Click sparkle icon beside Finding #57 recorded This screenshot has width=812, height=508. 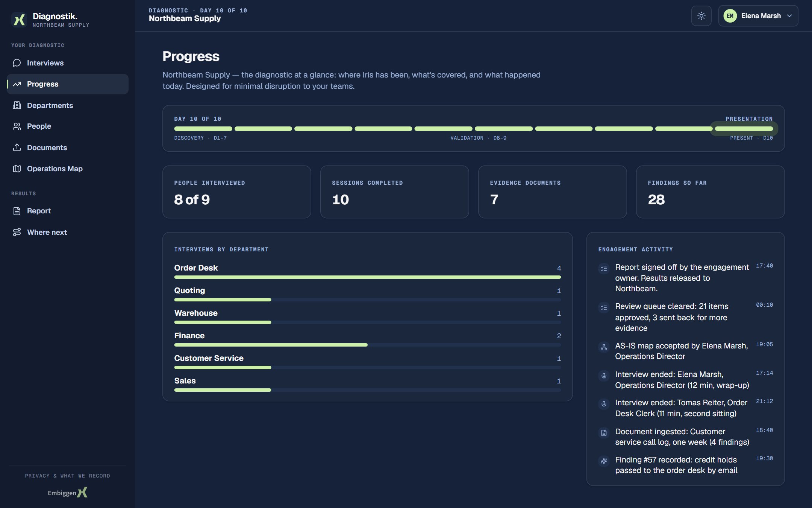604,461
